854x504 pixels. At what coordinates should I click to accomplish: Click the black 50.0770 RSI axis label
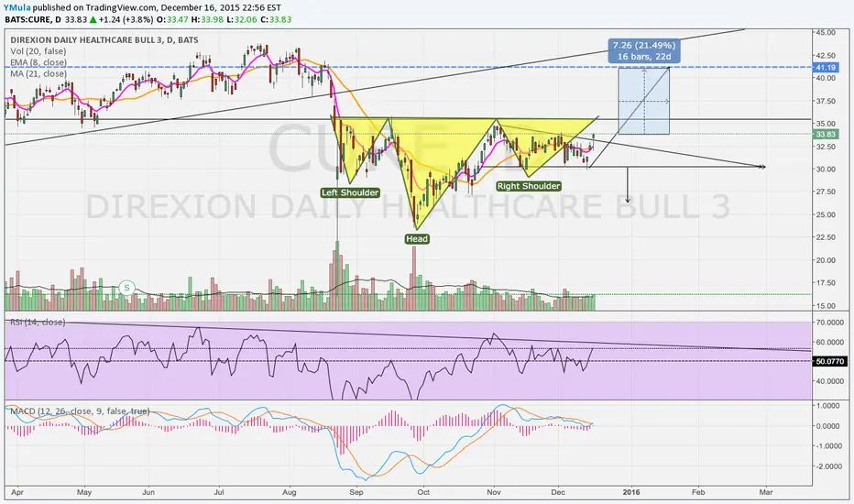point(829,361)
